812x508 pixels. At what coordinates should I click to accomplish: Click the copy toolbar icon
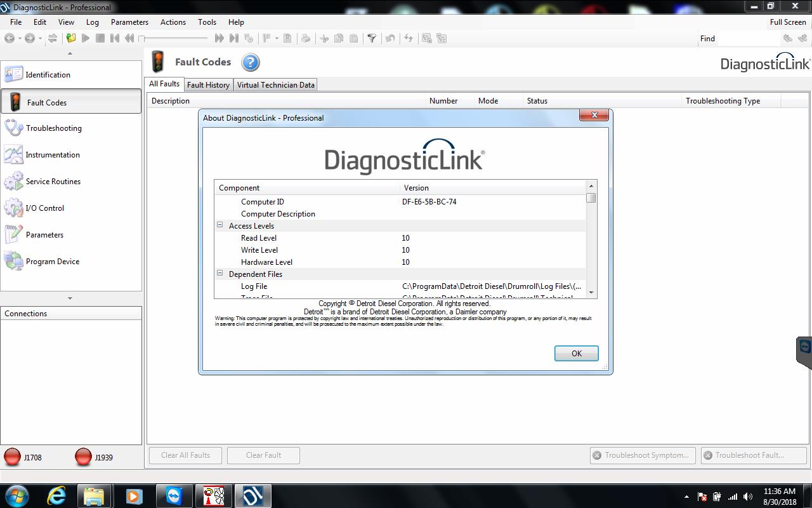pyautogui.click(x=339, y=38)
